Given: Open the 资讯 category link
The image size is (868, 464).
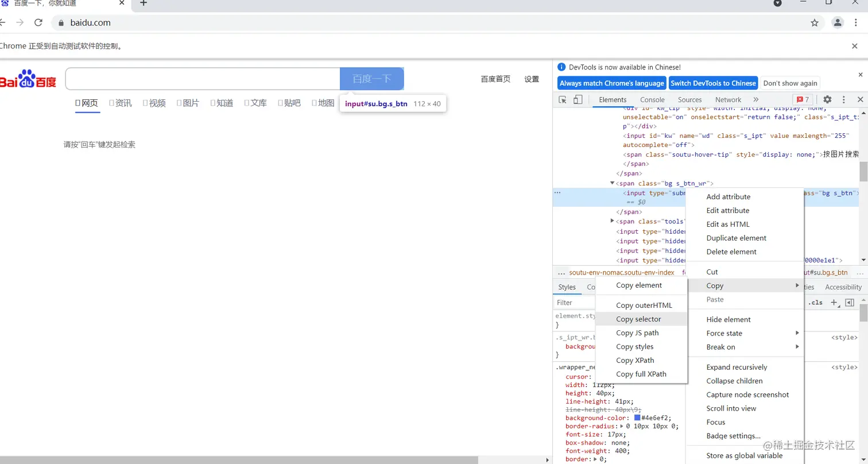Looking at the screenshot, I should click(121, 103).
